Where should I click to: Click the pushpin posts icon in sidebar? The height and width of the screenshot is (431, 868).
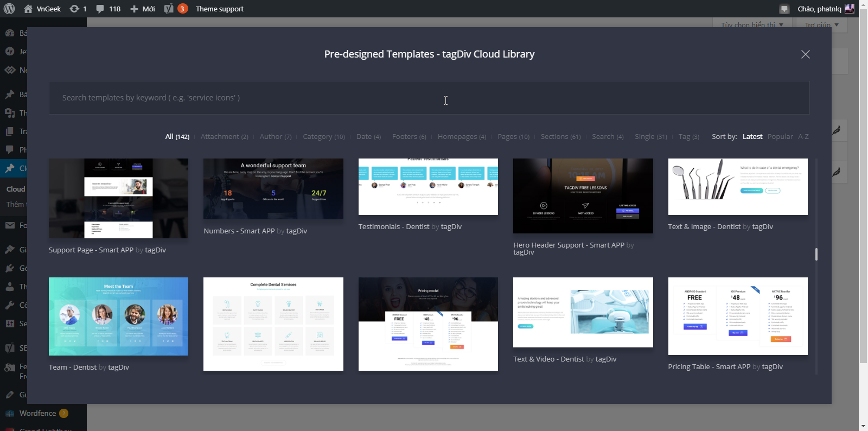[x=10, y=94]
